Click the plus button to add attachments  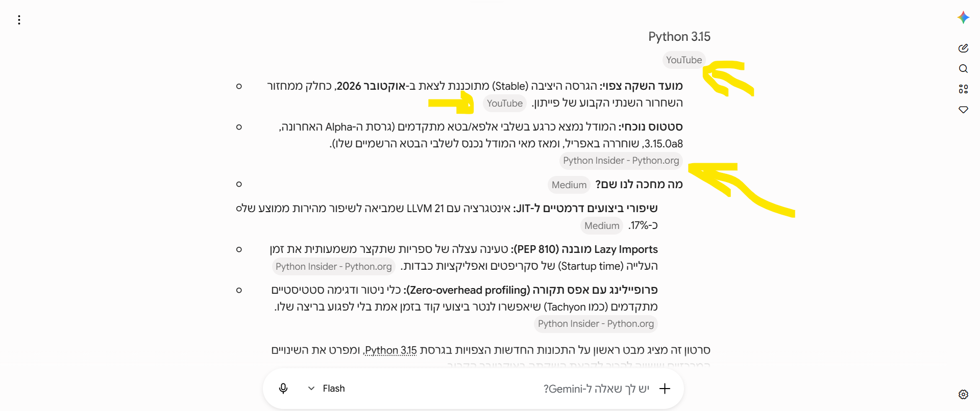(665, 389)
